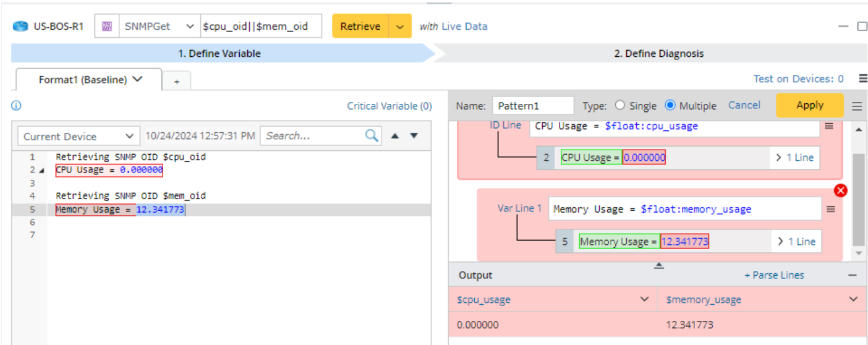Click the Pattern1 name input field

[x=533, y=106]
